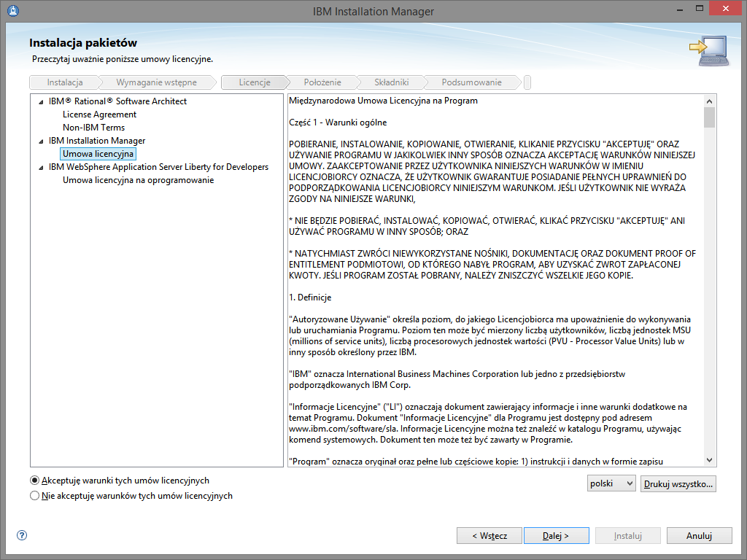Collapse the IBM WebSphere Application Server Liberty node
This screenshot has height=560, width=747.
41,167
